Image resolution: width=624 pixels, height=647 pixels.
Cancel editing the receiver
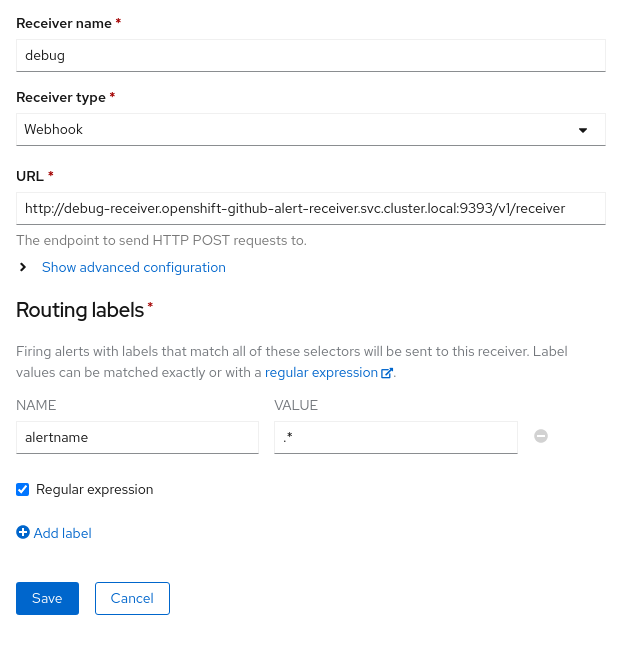(132, 598)
